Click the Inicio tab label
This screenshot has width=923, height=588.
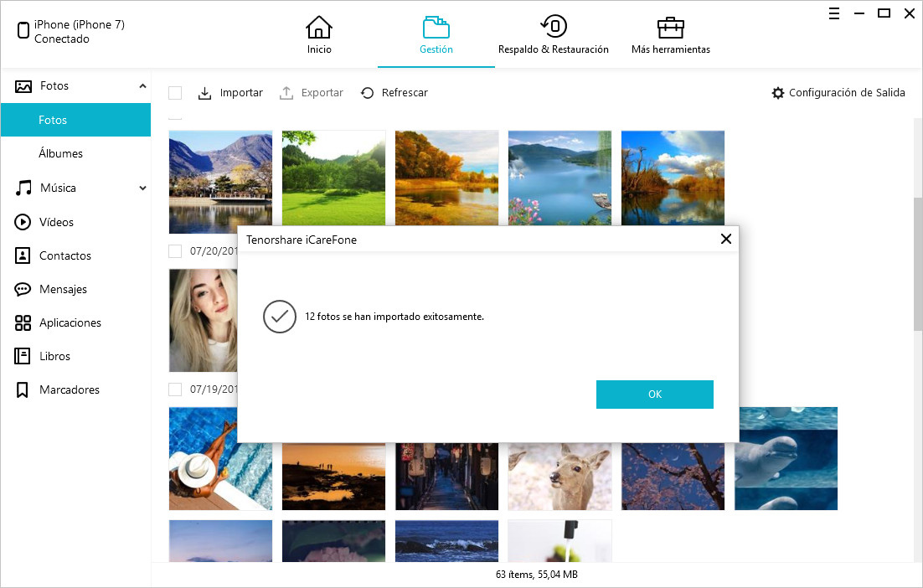(x=319, y=49)
